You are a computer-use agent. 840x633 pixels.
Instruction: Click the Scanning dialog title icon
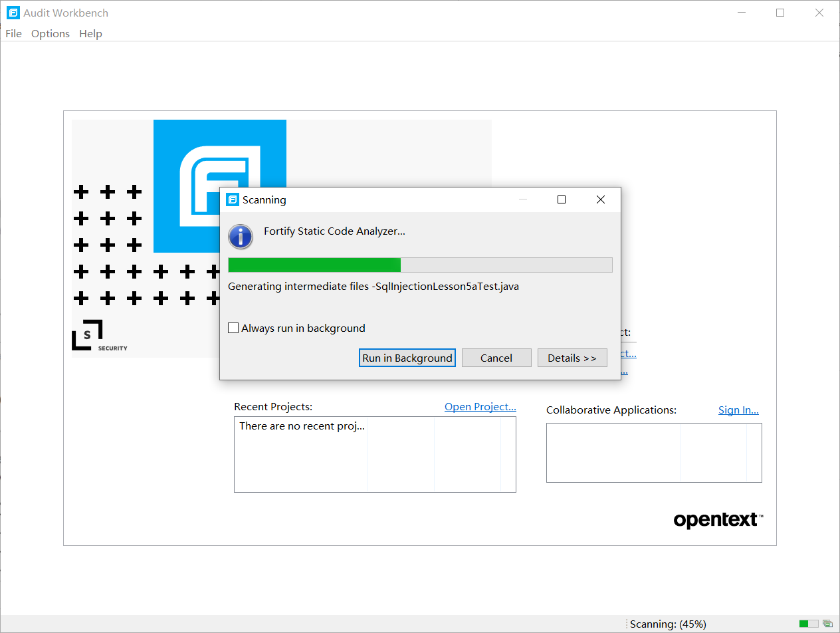tap(233, 199)
